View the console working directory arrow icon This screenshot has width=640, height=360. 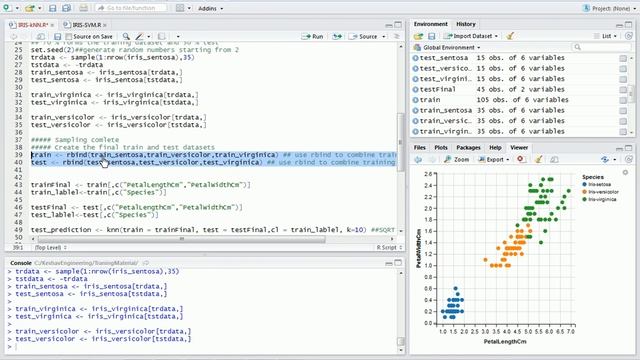pos(146,263)
